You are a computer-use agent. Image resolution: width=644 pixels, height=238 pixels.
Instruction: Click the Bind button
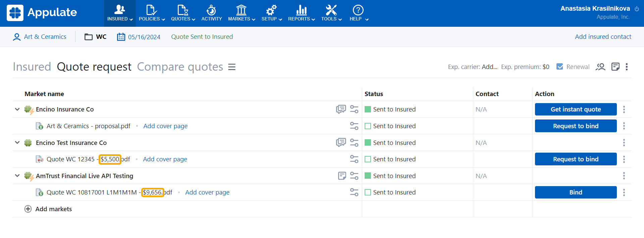click(x=576, y=192)
